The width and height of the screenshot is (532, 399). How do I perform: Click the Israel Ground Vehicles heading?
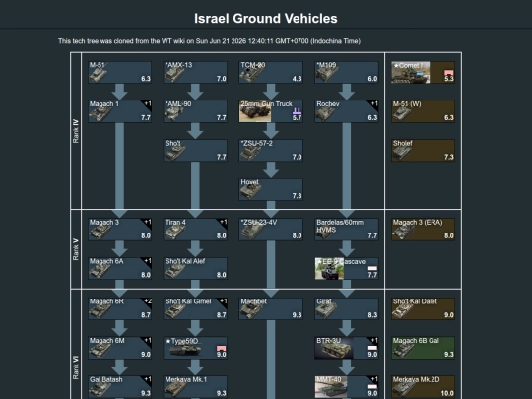(266, 19)
